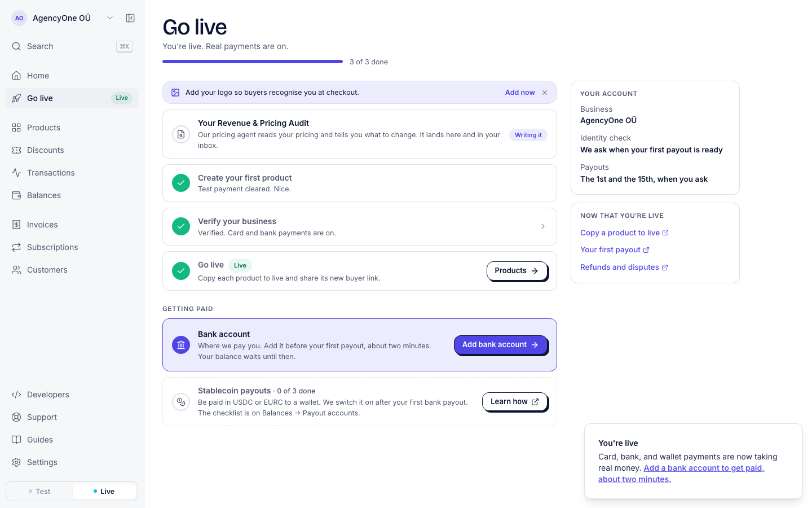
Task: Click the Subscriptions repeat icon
Action: point(16,247)
